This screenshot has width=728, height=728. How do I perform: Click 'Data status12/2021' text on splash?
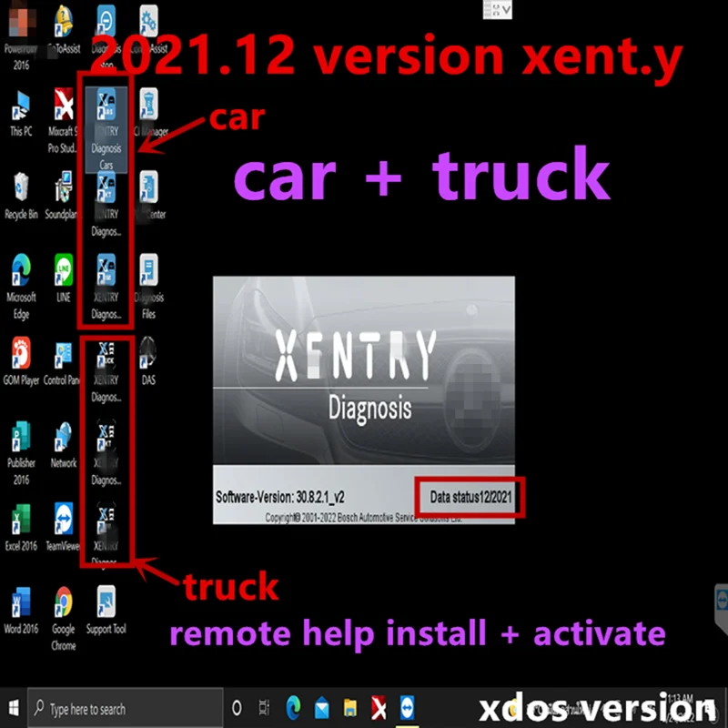click(470, 497)
